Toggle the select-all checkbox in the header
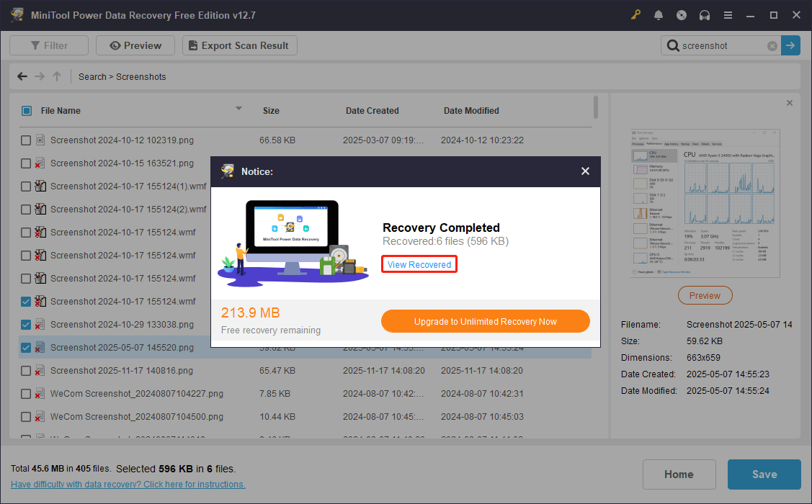The image size is (812, 504). coord(26,110)
